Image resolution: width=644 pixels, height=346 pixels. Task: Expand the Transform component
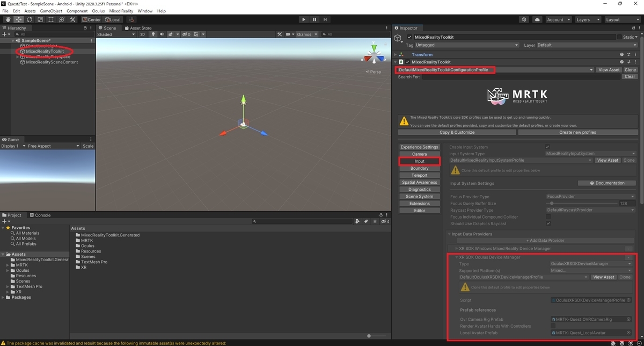point(396,54)
